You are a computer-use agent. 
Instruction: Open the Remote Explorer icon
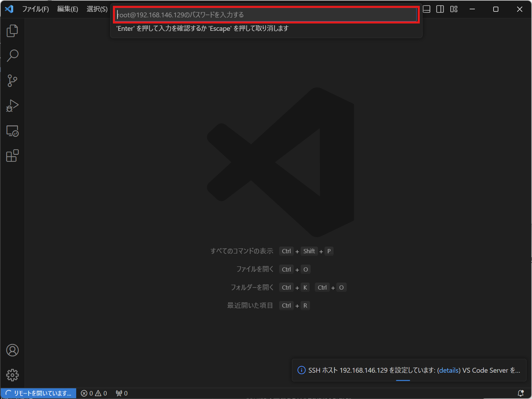(x=12, y=131)
